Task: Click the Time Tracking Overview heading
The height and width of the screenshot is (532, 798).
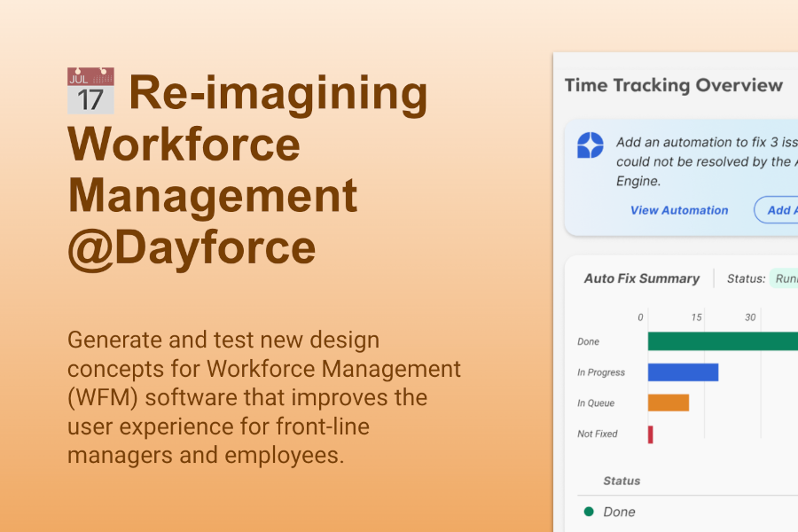Action: (673, 85)
